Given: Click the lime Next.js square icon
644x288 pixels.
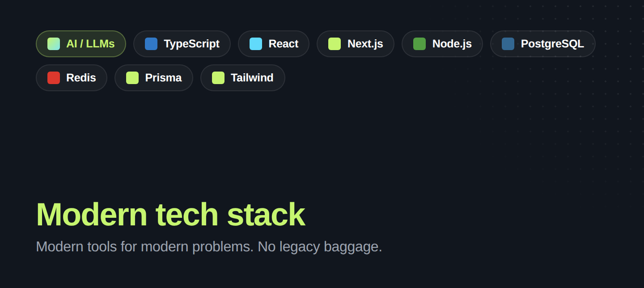Looking at the screenshot, I should coord(335,44).
